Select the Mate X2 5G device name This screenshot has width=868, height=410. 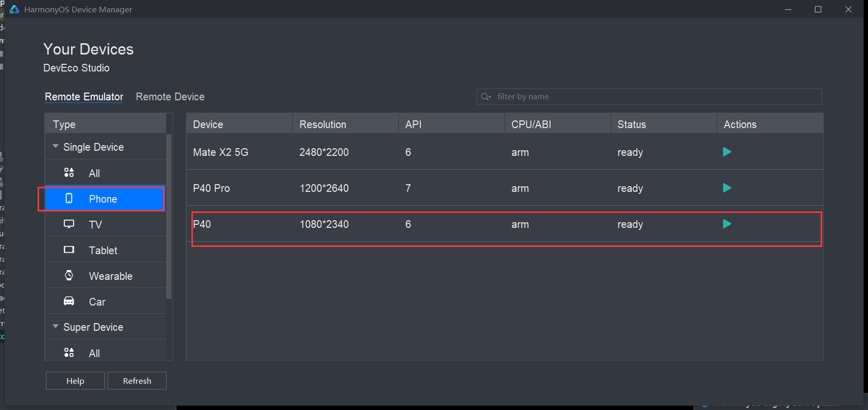221,152
